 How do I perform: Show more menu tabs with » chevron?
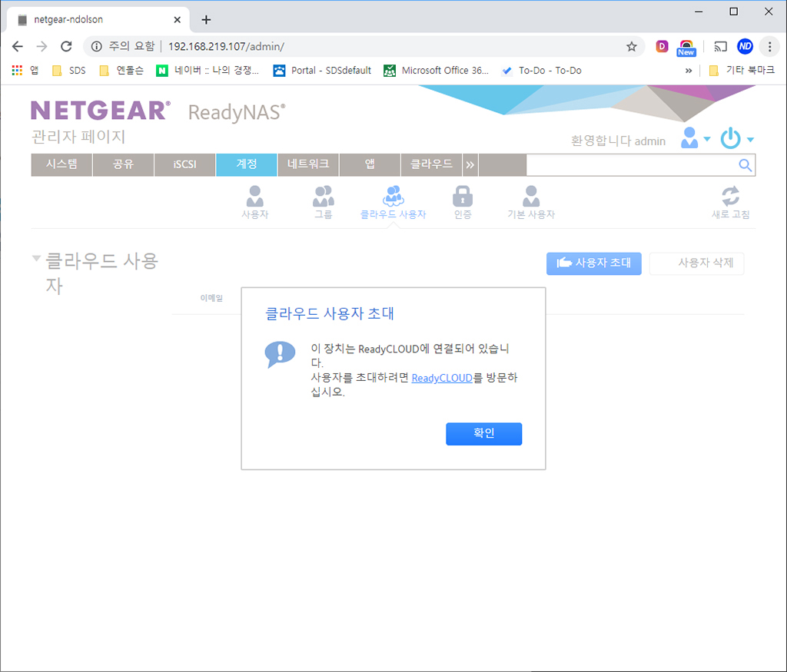[x=470, y=165]
